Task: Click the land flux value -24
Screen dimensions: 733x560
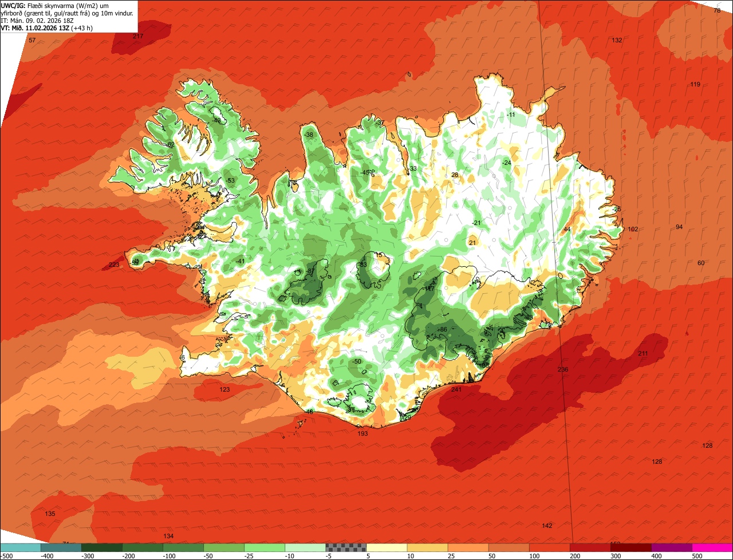Action: point(506,163)
